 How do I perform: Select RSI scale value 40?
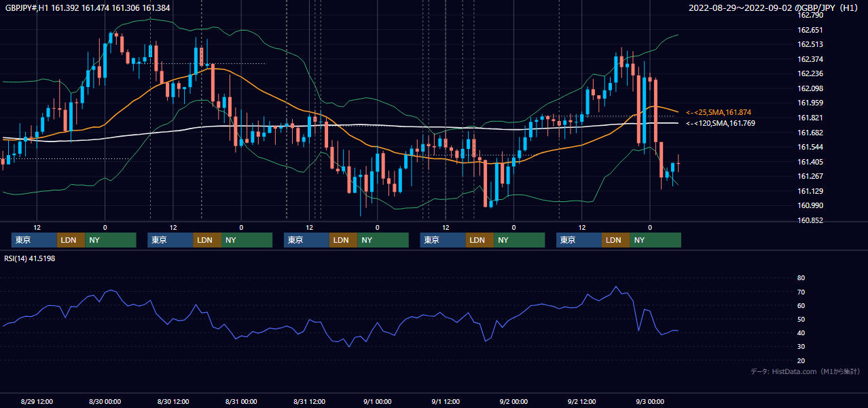(x=801, y=333)
